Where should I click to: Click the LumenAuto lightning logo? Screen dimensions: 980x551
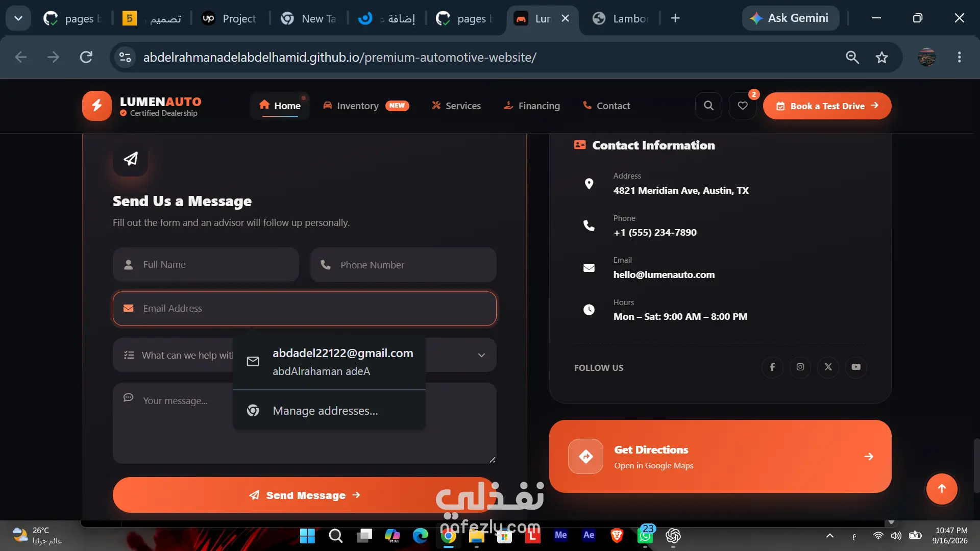pyautogui.click(x=97, y=106)
